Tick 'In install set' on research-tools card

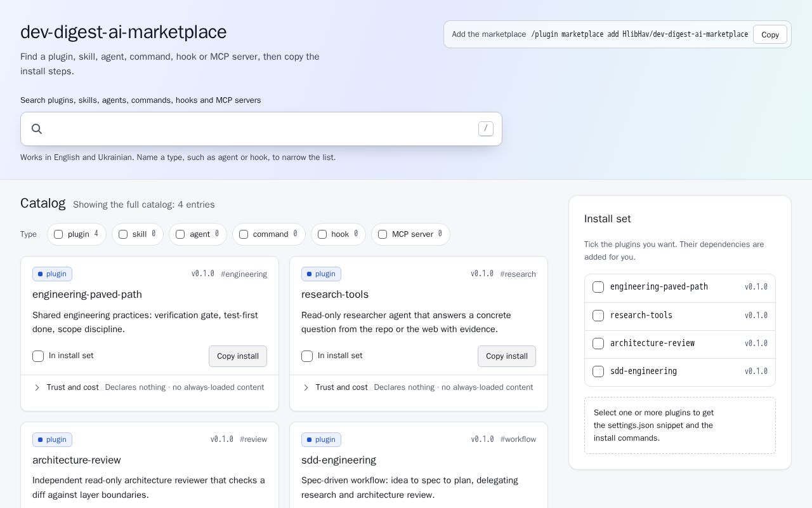(307, 356)
